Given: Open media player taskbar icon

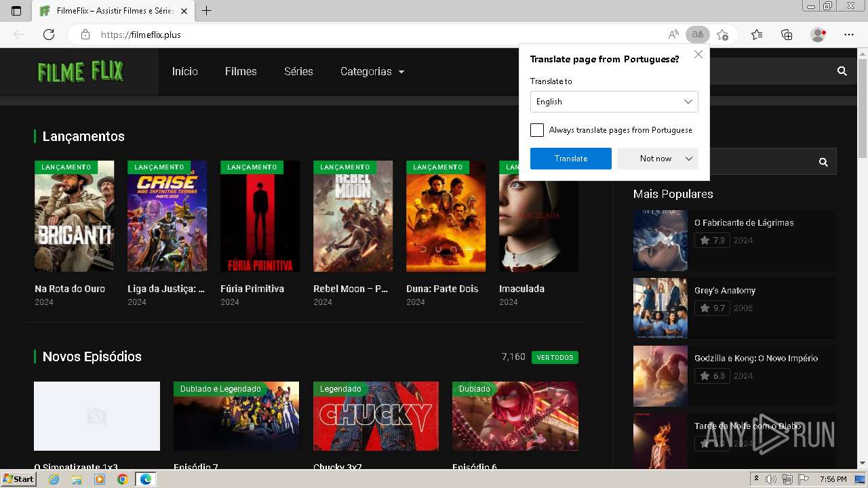Looking at the screenshot, I should click(100, 479).
